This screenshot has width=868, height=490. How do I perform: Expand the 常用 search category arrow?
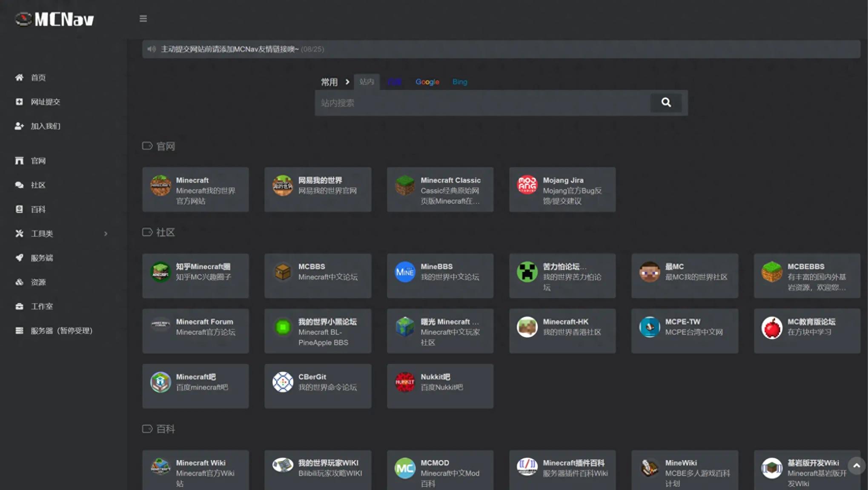347,82
